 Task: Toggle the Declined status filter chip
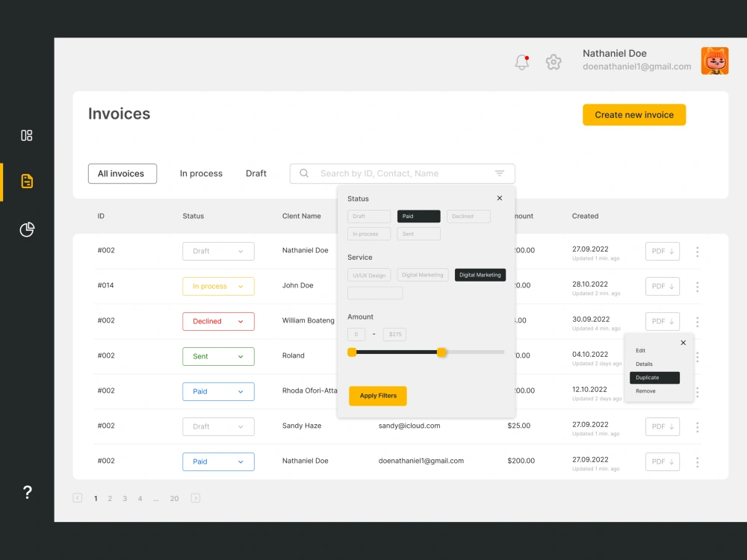pos(468,217)
